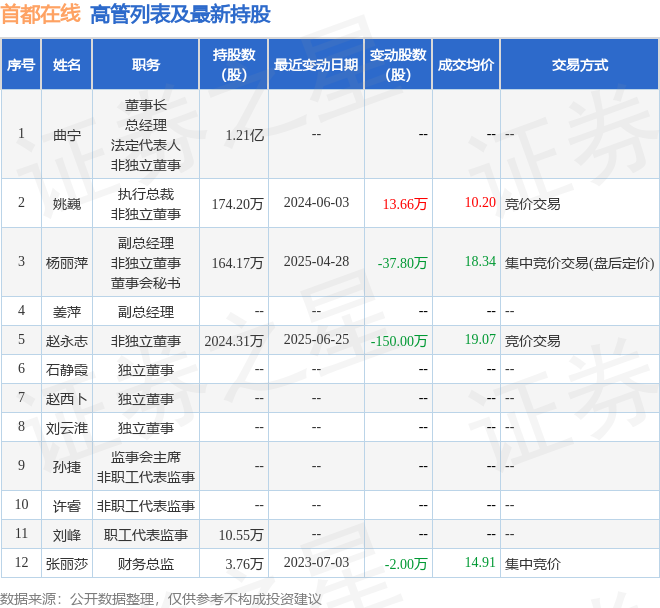Click the 执行总裁 position text
The width and height of the screenshot is (660, 608).
(146, 194)
